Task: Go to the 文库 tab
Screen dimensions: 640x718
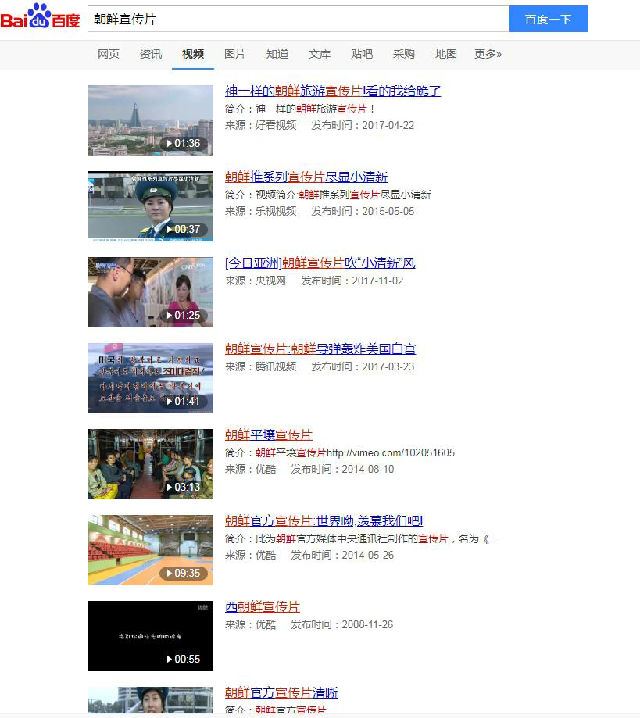Action: click(319, 54)
